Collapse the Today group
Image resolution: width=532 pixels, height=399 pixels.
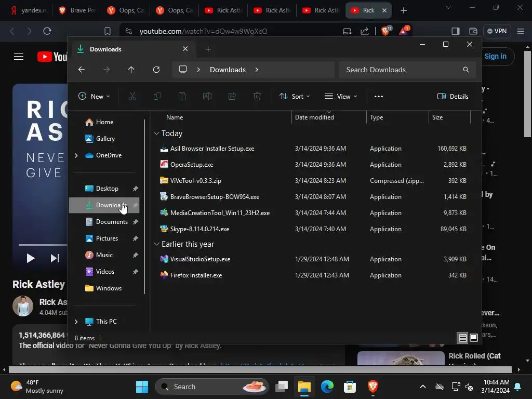[x=156, y=134]
